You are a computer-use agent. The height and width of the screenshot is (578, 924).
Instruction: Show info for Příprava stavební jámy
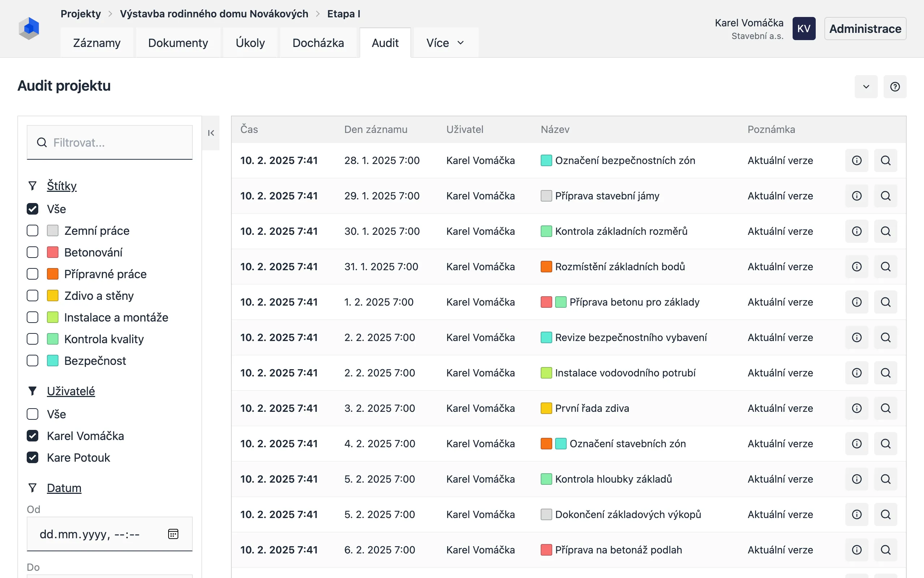coord(857,196)
